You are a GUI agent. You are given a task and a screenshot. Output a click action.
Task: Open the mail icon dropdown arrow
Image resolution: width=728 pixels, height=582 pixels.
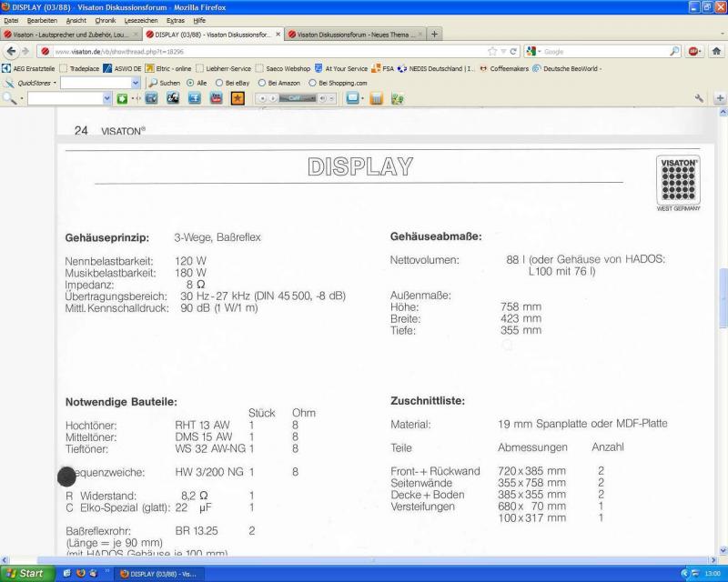tap(362, 98)
